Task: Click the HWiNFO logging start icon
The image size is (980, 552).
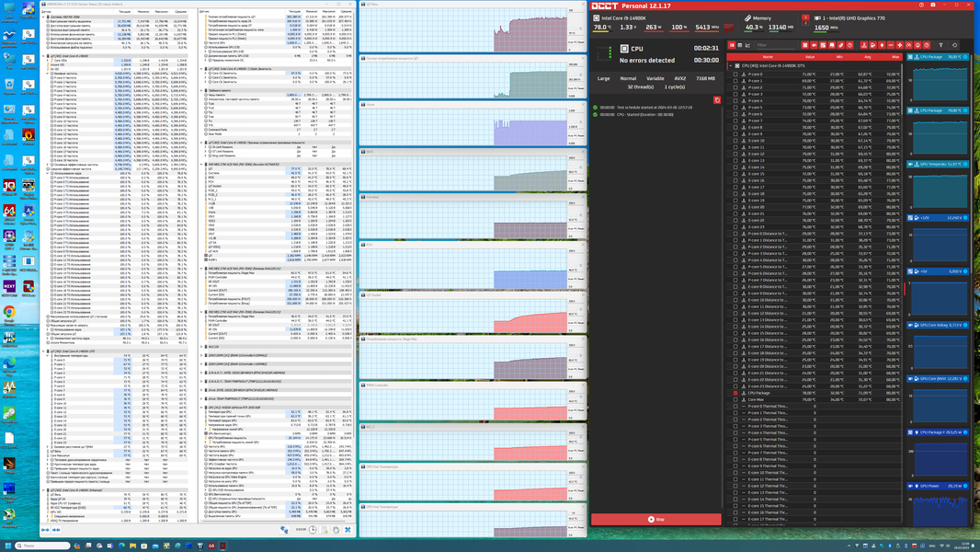Action: 325,530
